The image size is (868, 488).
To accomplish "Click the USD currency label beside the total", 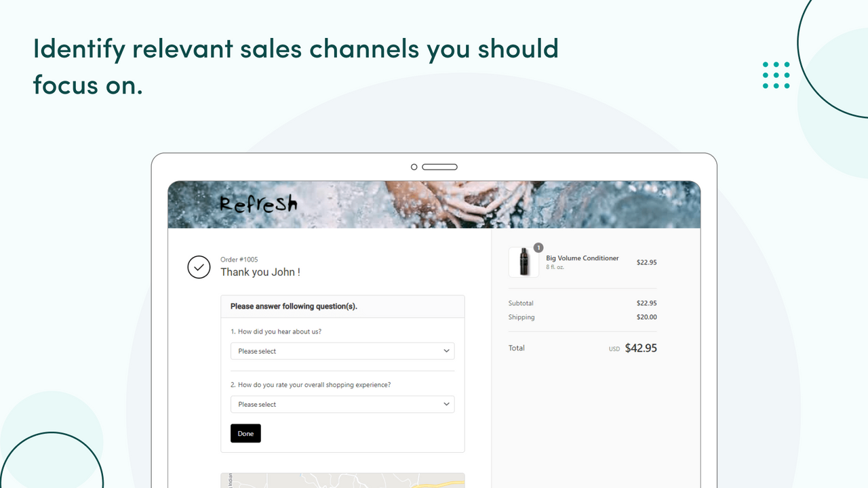I will pyautogui.click(x=614, y=348).
